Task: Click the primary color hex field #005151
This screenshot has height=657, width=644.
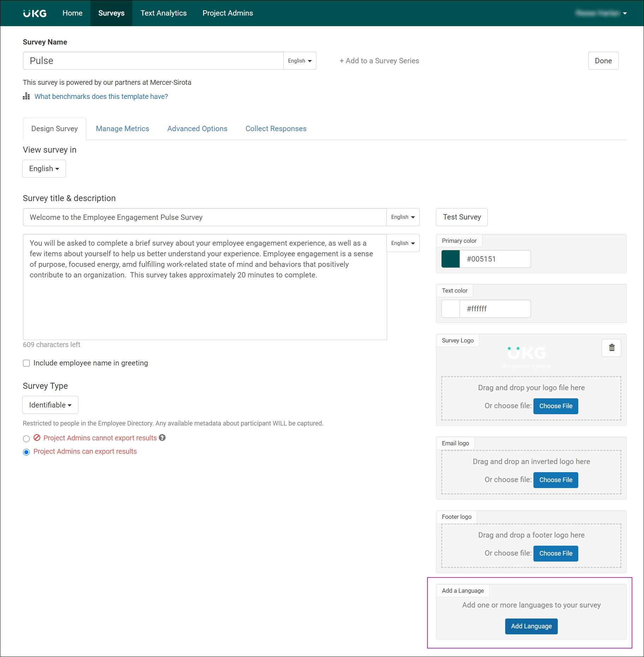Action: (495, 259)
